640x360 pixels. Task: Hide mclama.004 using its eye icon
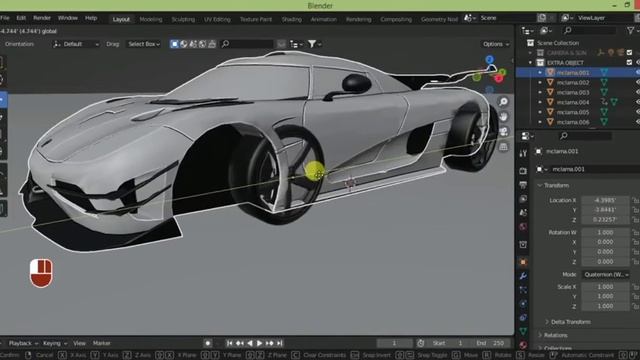click(638, 102)
